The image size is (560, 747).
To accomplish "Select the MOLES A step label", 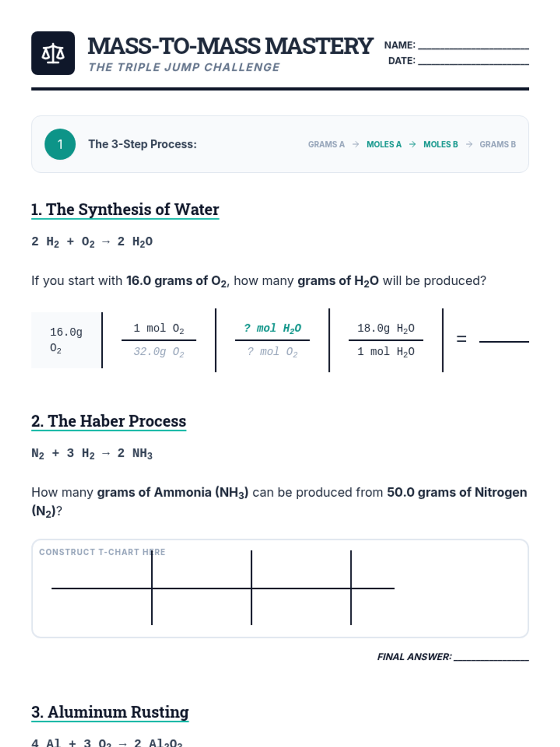I will point(384,144).
